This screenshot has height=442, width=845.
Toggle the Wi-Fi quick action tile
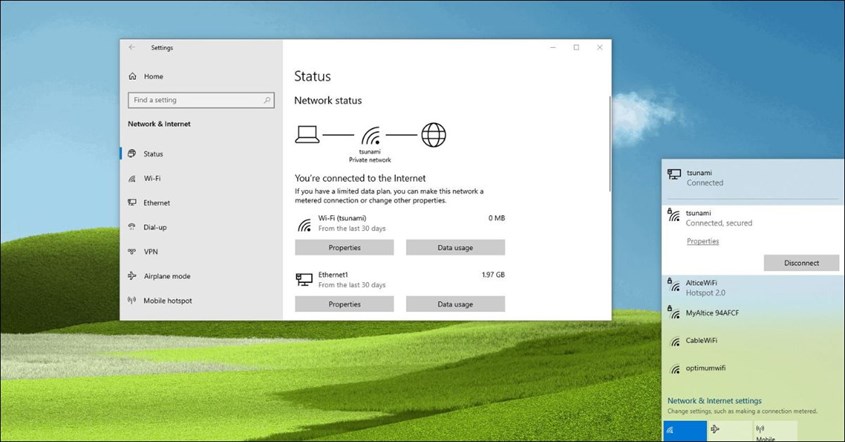684,431
